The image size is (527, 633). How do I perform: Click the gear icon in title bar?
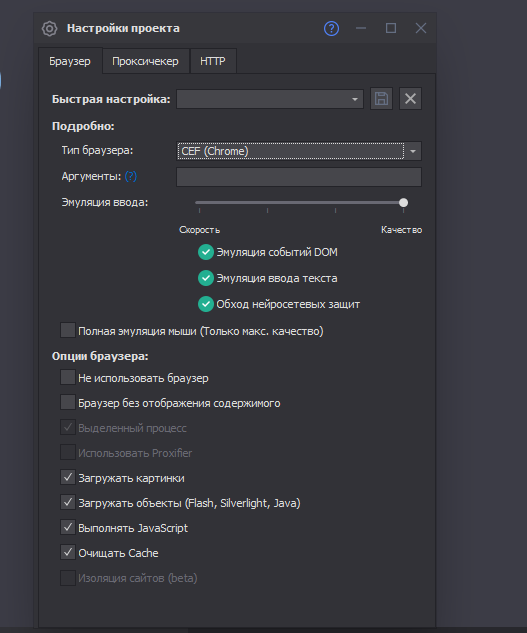click(x=49, y=29)
